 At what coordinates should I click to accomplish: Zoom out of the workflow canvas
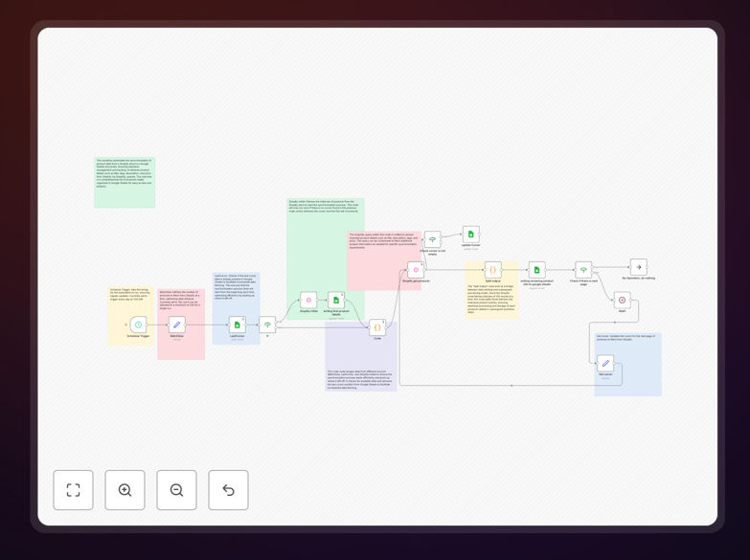176,490
